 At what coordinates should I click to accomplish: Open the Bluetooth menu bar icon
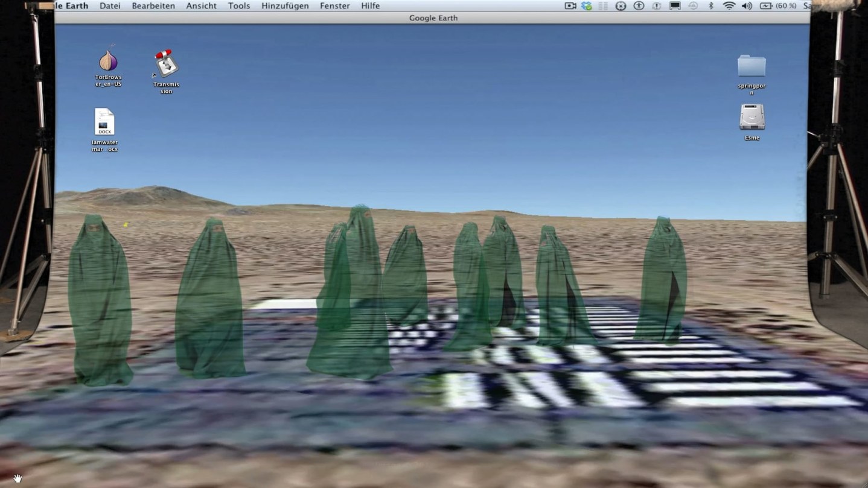click(x=710, y=5)
